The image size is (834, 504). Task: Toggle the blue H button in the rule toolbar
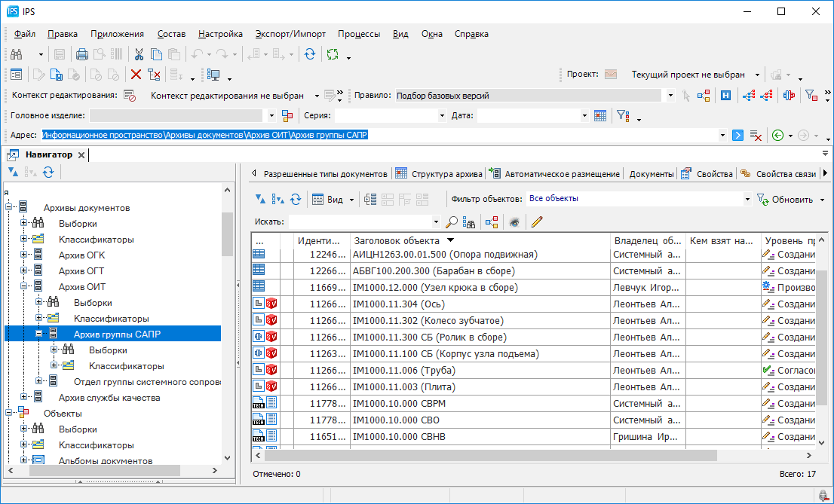[x=725, y=96]
